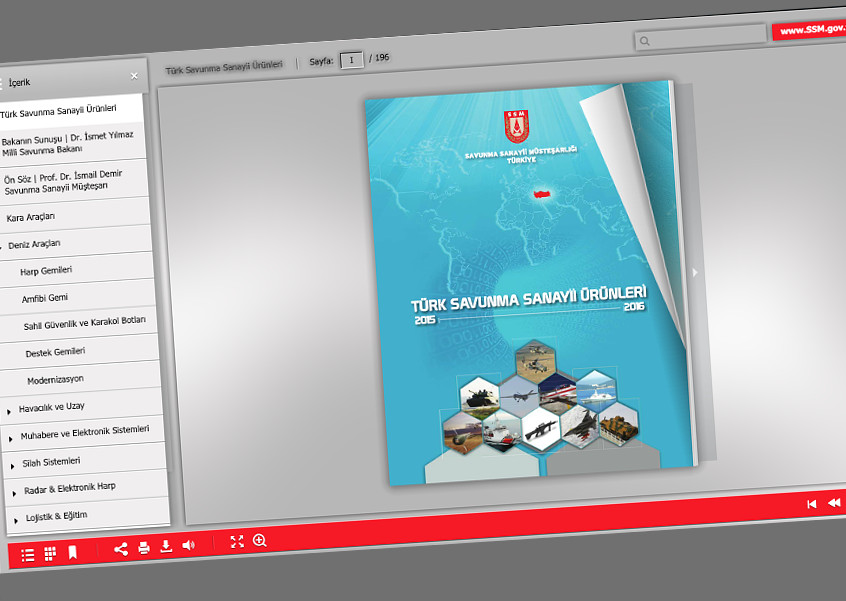846x601 pixels.
Task: Show the page thumbnails grid view
Action: 50,554
